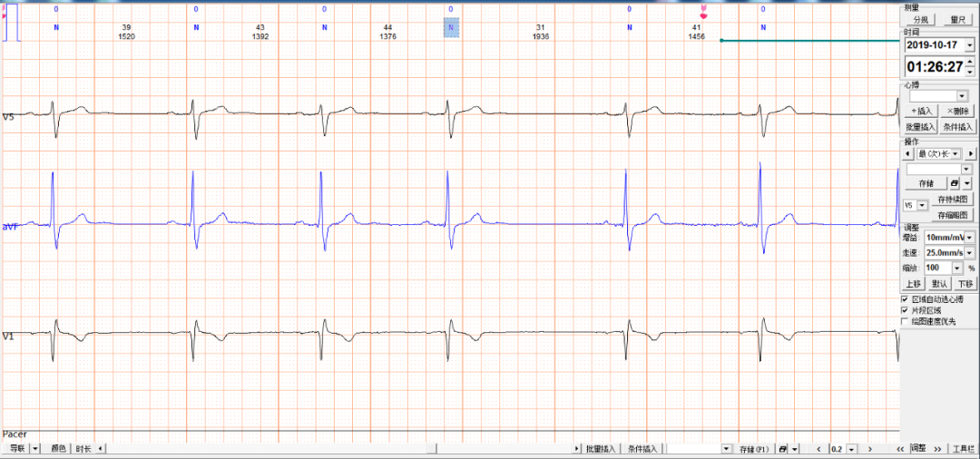Click the 分规 caliper measurement button
Image resolution: width=980 pixels, height=459 pixels.
921,20
